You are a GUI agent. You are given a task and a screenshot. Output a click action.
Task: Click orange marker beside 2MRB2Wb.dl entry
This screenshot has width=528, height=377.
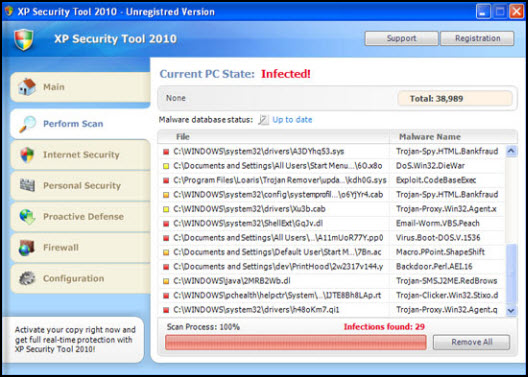point(166,281)
